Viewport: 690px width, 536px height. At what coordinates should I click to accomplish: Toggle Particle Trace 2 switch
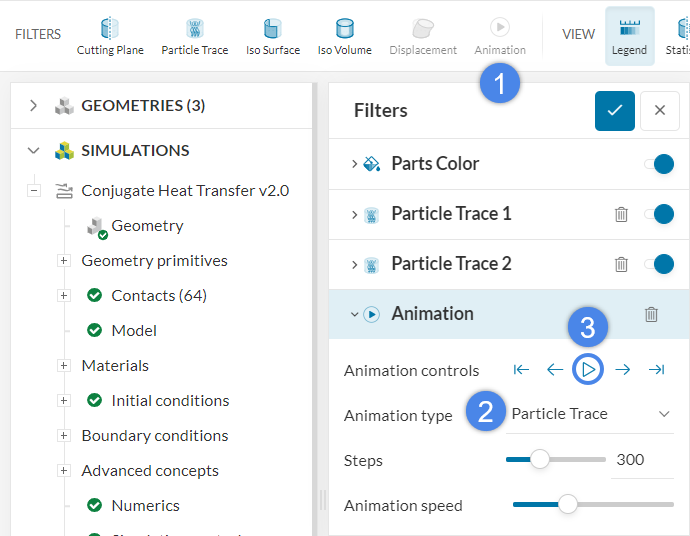tap(659, 264)
